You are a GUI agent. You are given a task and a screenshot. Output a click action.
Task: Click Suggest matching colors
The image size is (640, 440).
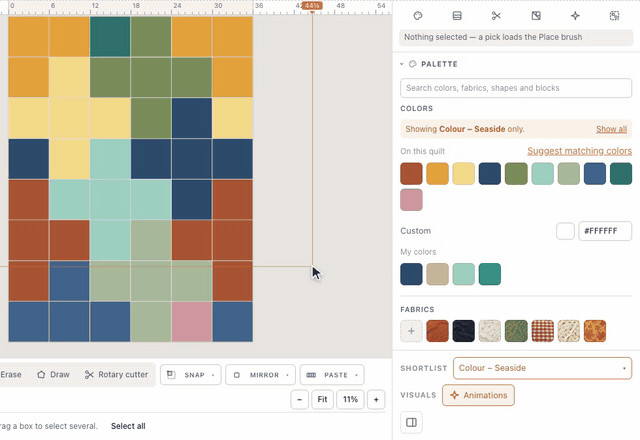click(579, 151)
